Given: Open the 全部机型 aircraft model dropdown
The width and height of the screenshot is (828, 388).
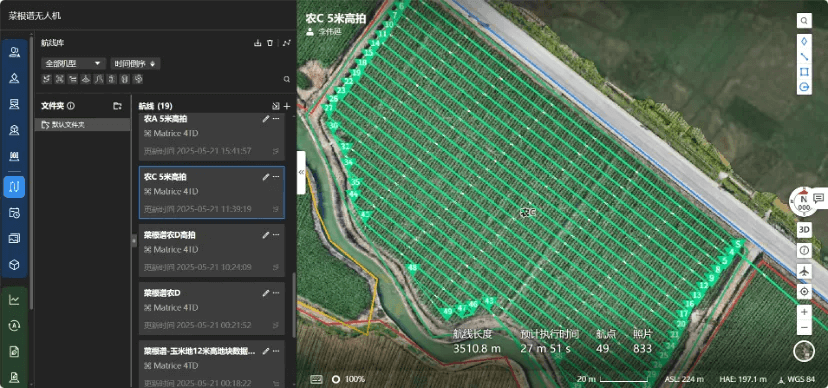Looking at the screenshot, I should click(x=73, y=64).
